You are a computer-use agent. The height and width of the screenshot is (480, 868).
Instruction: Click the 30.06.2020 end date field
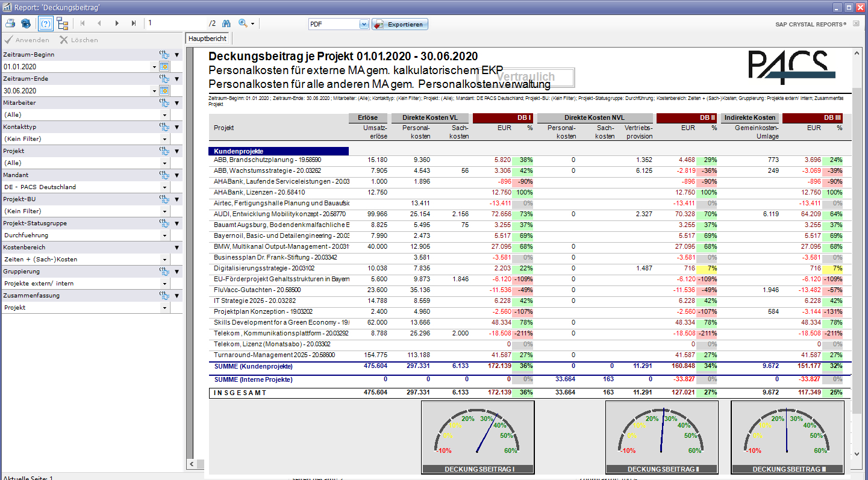tap(76, 91)
